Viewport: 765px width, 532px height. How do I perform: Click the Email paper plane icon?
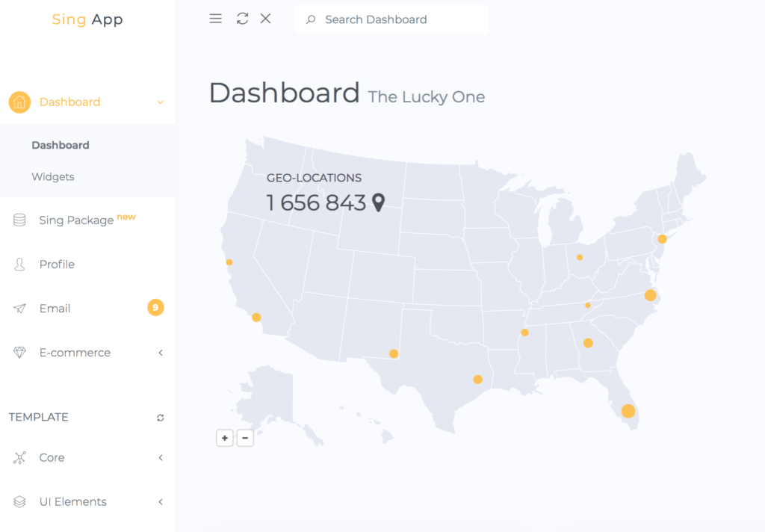19,309
